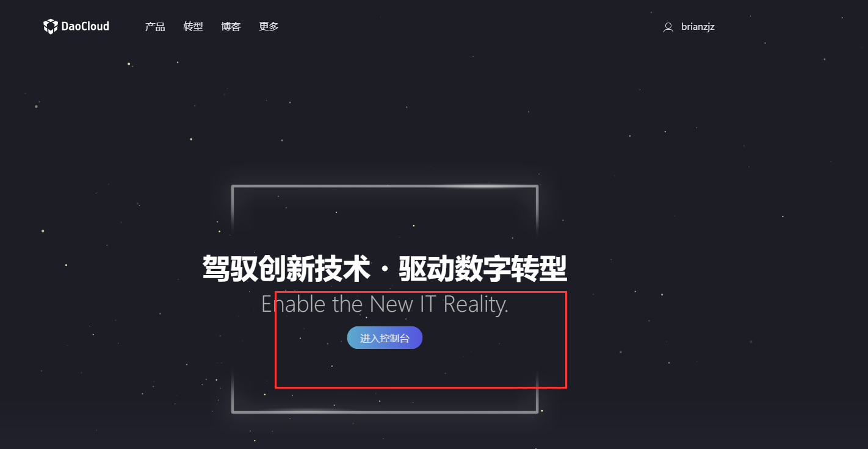The image size is (868, 449).
Task: Click the 驱动数字转型 headline text
Action: click(x=483, y=269)
